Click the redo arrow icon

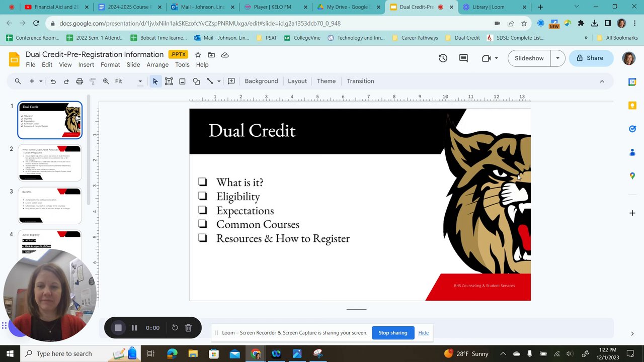coord(66,81)
